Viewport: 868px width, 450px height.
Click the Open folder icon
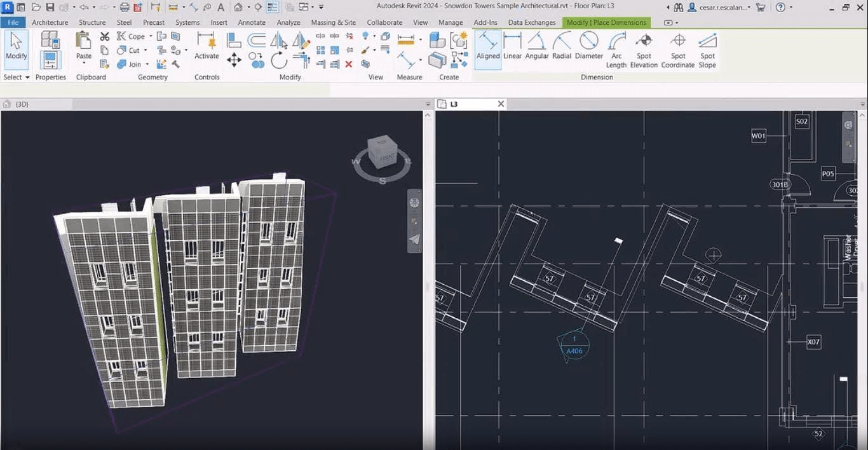[36, 7]
